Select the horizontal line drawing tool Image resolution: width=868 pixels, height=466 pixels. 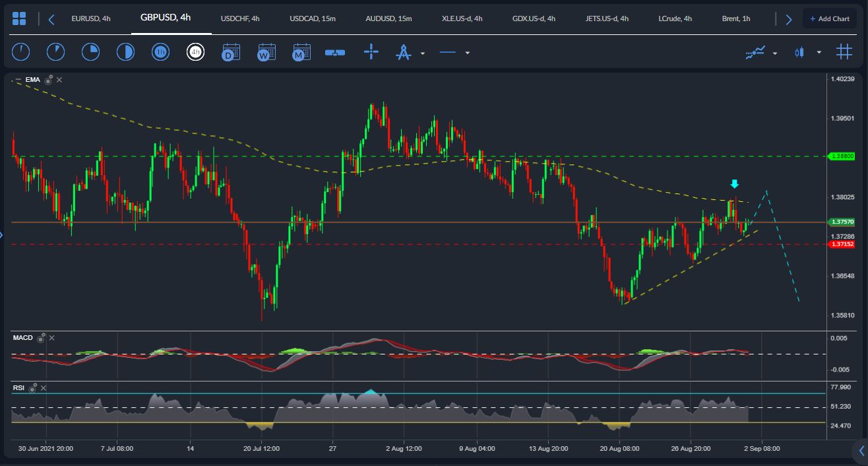click(448, 52)
